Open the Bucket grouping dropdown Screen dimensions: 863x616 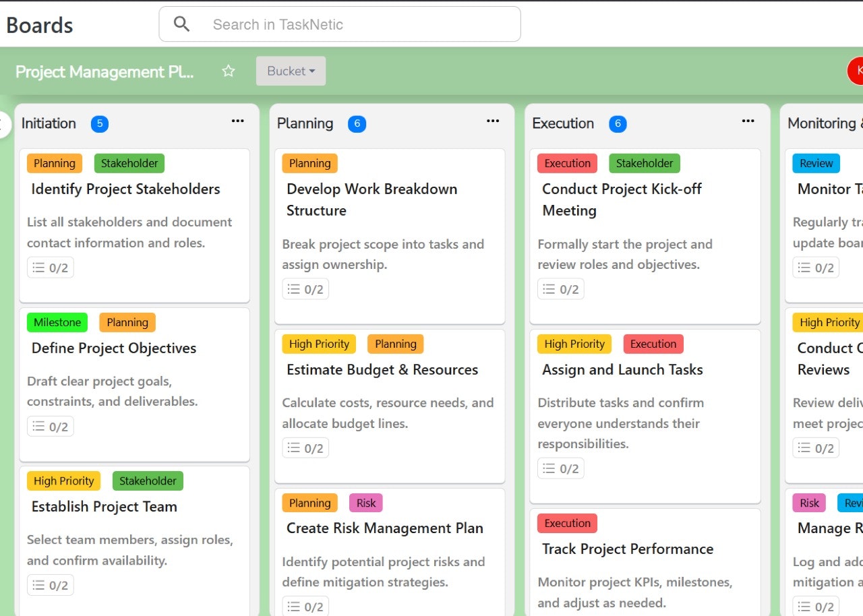tap(291, 71)
